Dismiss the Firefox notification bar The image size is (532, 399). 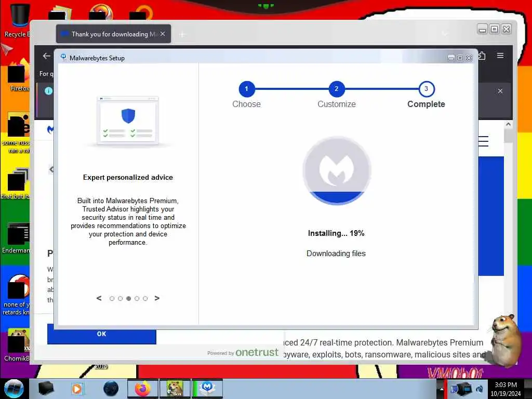pos(500,91)
